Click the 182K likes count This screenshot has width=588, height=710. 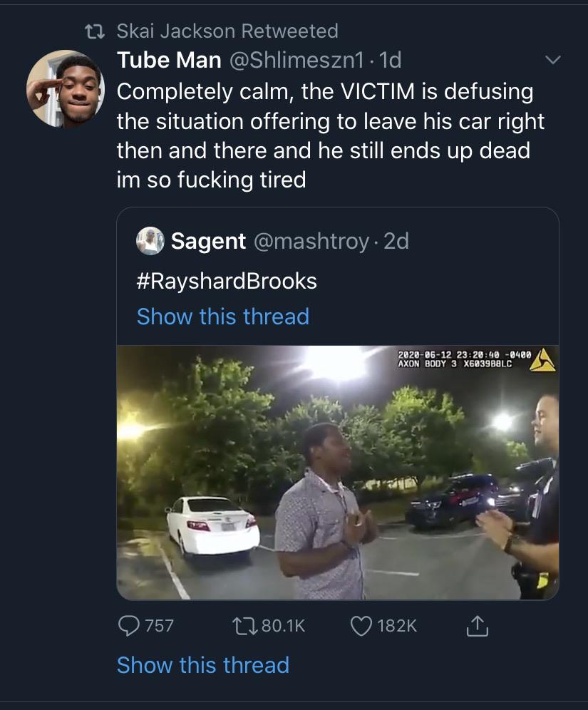coord(397,626)
